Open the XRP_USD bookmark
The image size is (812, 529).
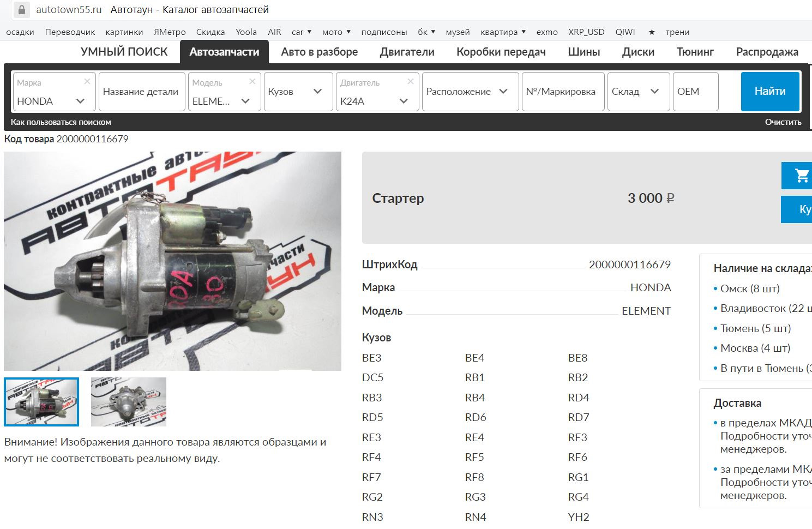[586, 32]
